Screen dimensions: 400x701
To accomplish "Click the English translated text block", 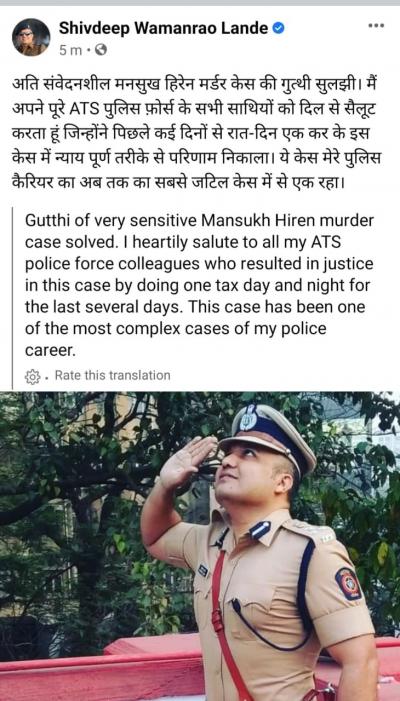I will tap(199, 285).
